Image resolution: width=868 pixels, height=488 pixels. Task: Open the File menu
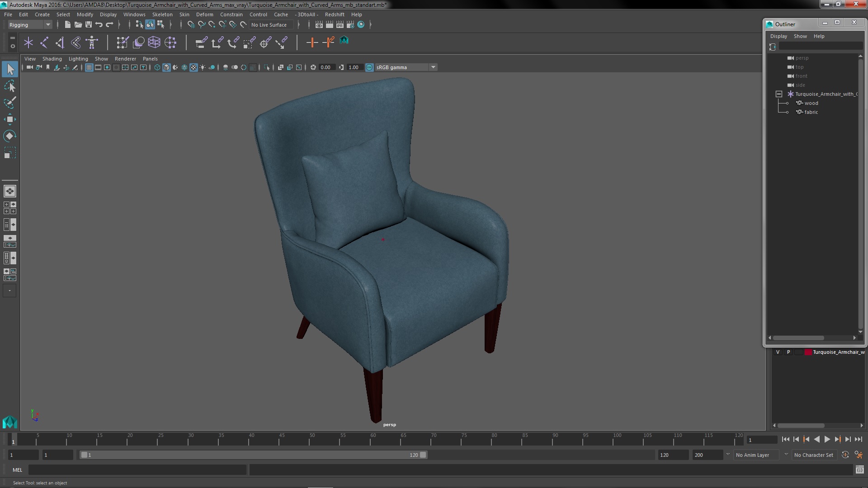point(8,14)
